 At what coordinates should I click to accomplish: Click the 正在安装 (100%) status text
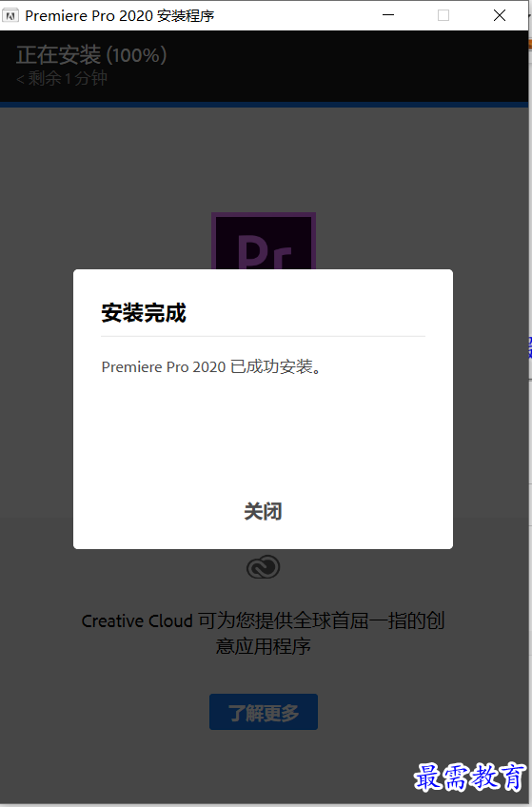click(91, 55)
